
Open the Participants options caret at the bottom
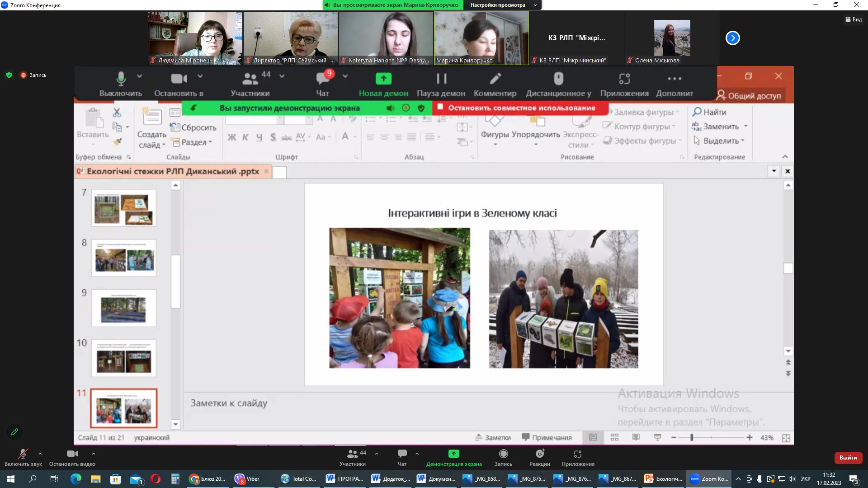(377, 454)
